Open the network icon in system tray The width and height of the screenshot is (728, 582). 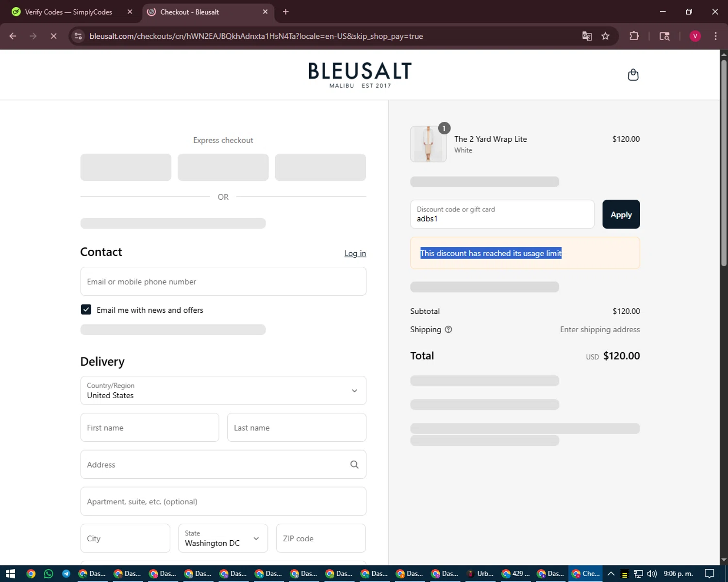tap(638, 574)
